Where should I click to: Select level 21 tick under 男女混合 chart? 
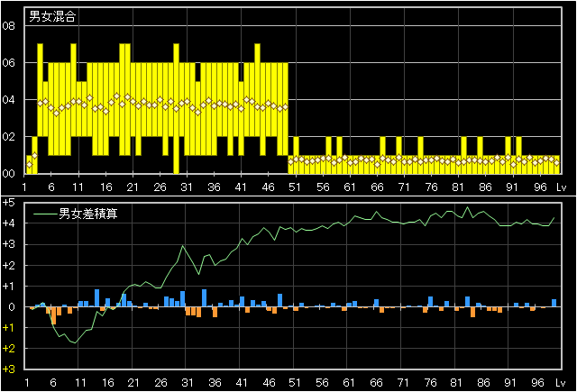(x=133, y=187)
